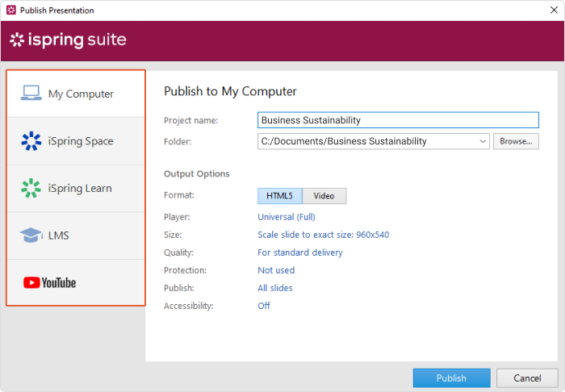Image resolution: width=565 pixels, height=392 pixels.
Task: Open the For standard delivery quality setting
Action: 299,252
